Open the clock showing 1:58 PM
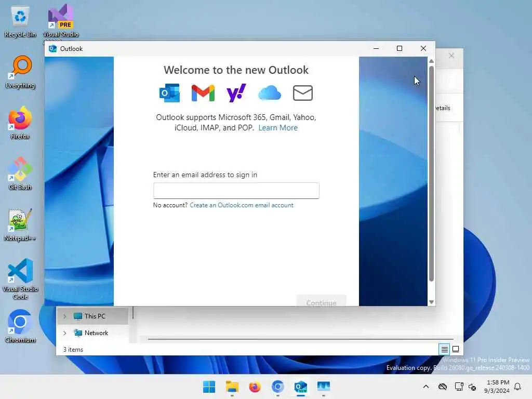Screen dimensions: 532x399 497,387
